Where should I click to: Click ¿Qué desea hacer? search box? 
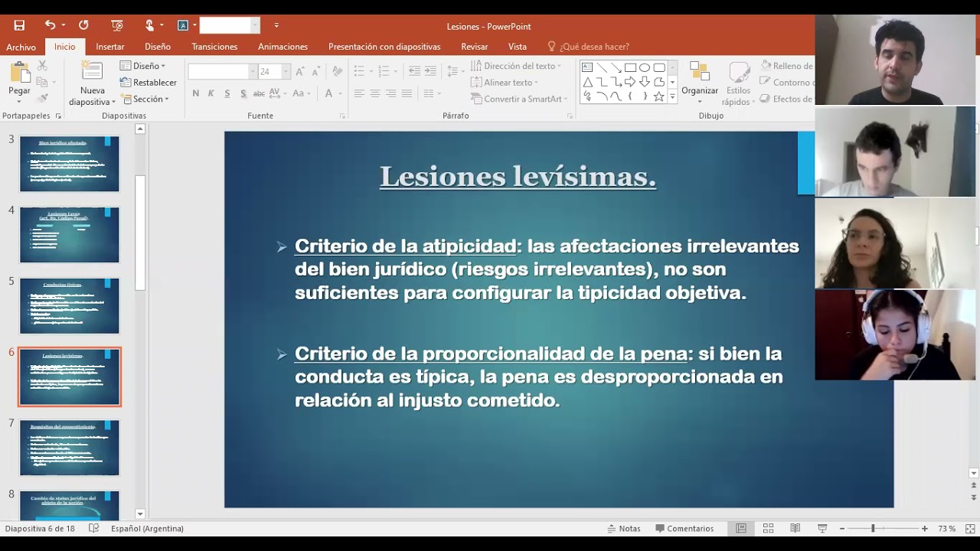(588, 47)
